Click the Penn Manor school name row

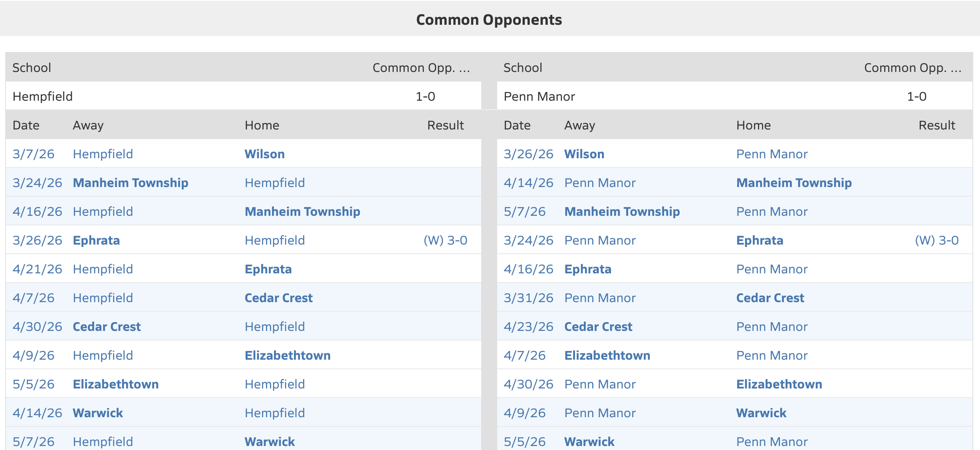(x=539, y=96)
